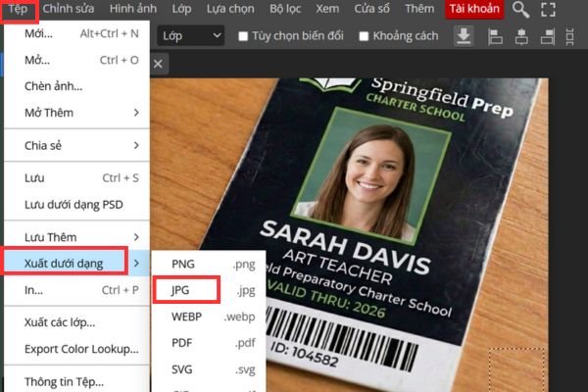588x392 pixels.
Task: Click the distribute vertical spacing icon
Action: pos(570,36)
